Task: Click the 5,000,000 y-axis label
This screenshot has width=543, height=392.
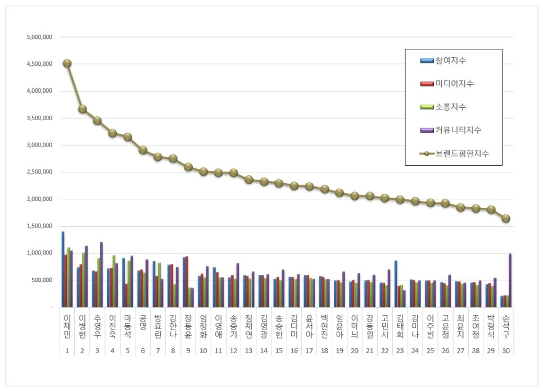Action: [x=39, y=37]
